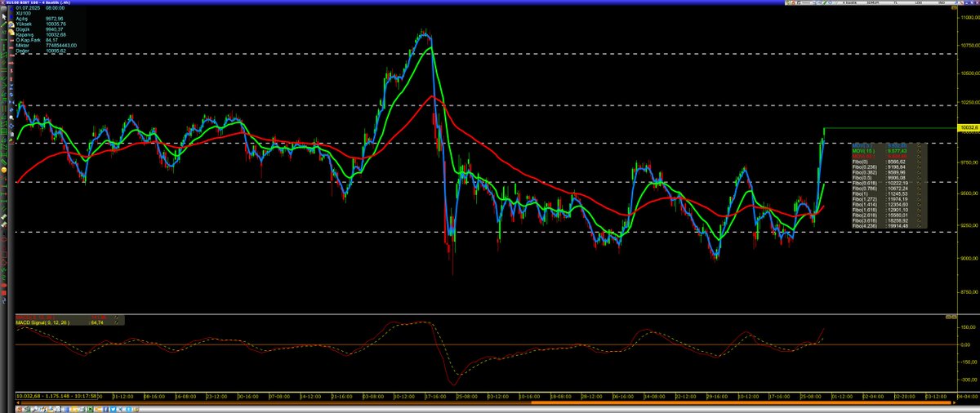Image resolution: width=980 pixels, height=413 pixels.
Task: Toggle the LOG scale option
Action: point(918,3)
